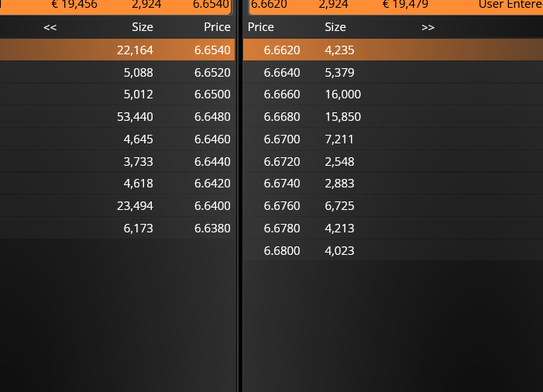
Task: Choose bid row priced 6.6520
Action: (x=118, y=72)
